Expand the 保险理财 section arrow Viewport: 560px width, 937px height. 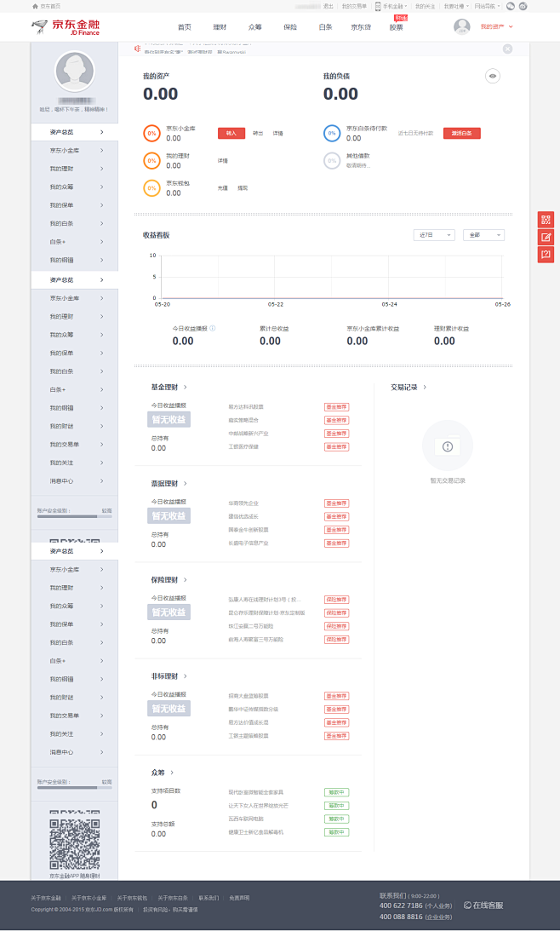[186, 579]
